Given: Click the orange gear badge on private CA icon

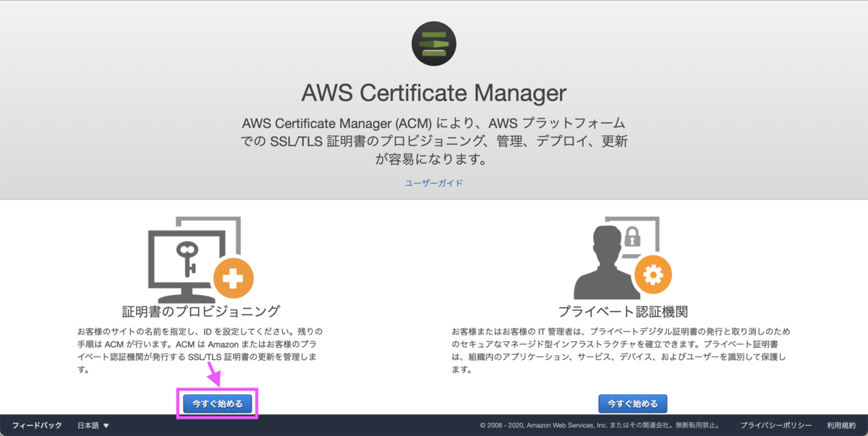Looking at the screenshot, I should click(653, 275).
